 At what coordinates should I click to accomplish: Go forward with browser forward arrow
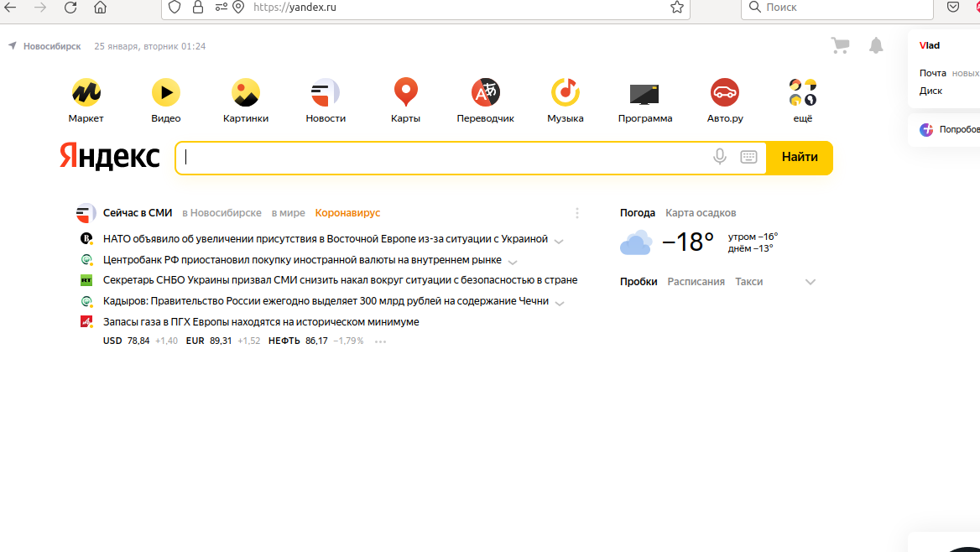point(40,8)
